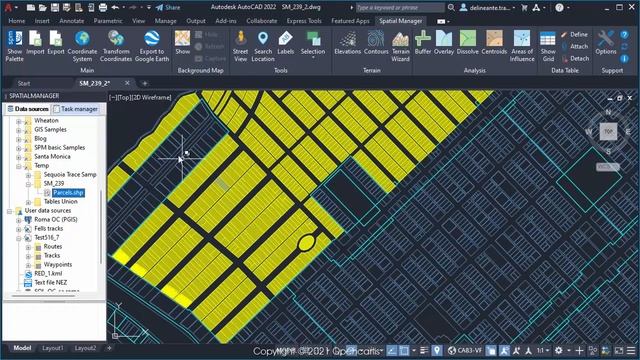This screenshot has width=640, height=360.
Task: Expand Sequoia Trace Samp folder
Action: (28, 175)
